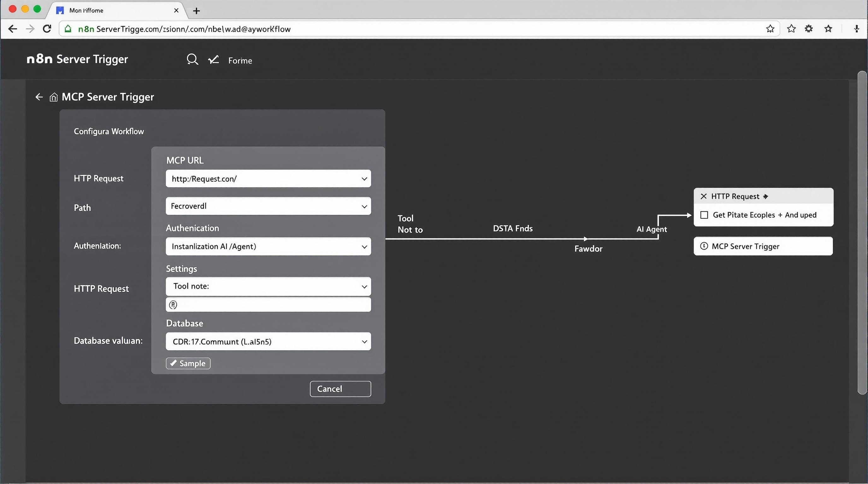Click the Tool Not to label
Screen dimensions: 868x484
(x=410, y=224)
